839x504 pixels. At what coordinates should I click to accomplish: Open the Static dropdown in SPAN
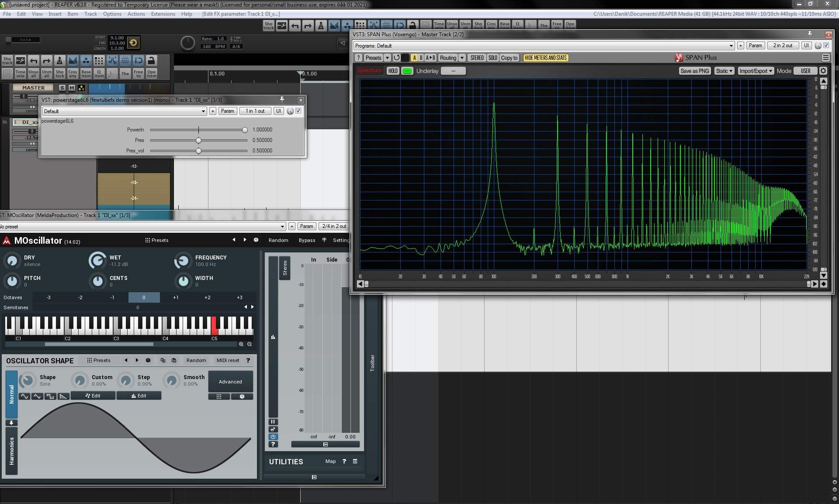coord(724,71)
